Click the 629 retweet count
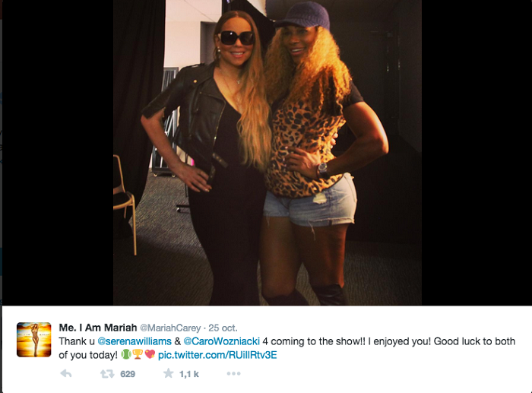The image size is (532, 393). (128, 374)
